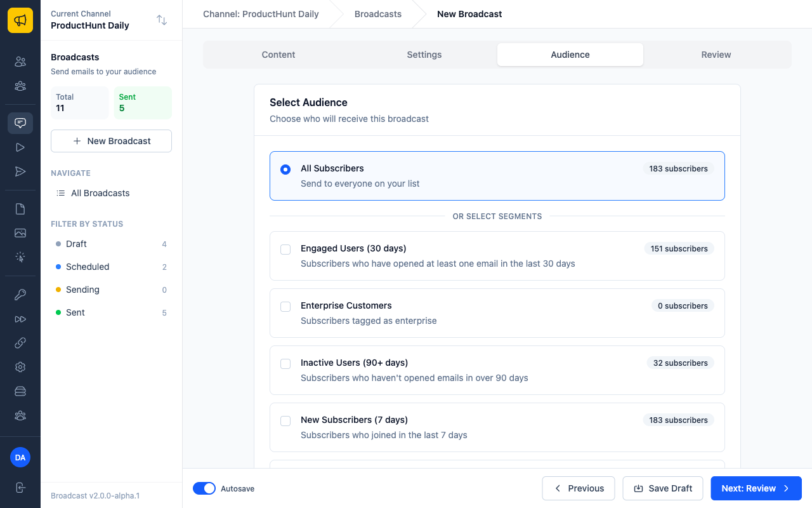Screen dimensions: 812x508
Task: Toggle the Autosave switch
Action: coord(204,488)
